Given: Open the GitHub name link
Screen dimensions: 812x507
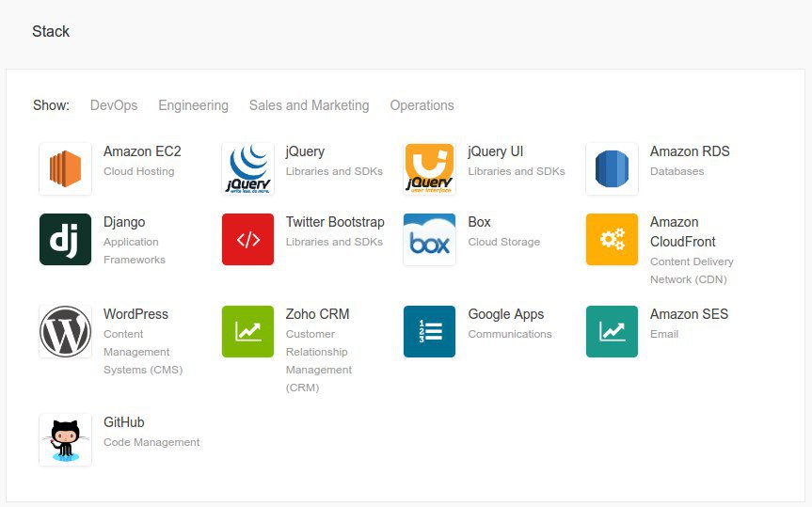Looking at the screenshot, I should [124, 422].
